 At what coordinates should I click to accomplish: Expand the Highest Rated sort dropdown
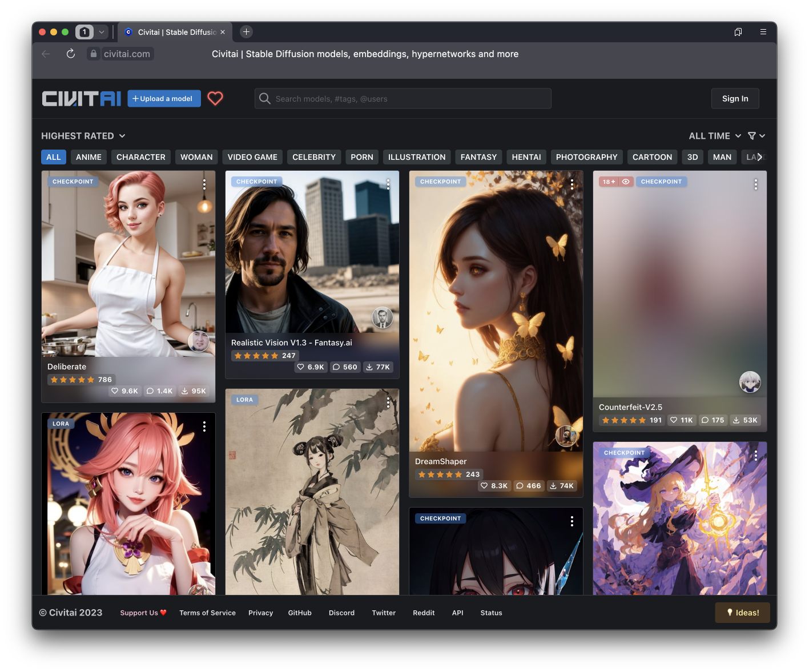click(83, 136)
